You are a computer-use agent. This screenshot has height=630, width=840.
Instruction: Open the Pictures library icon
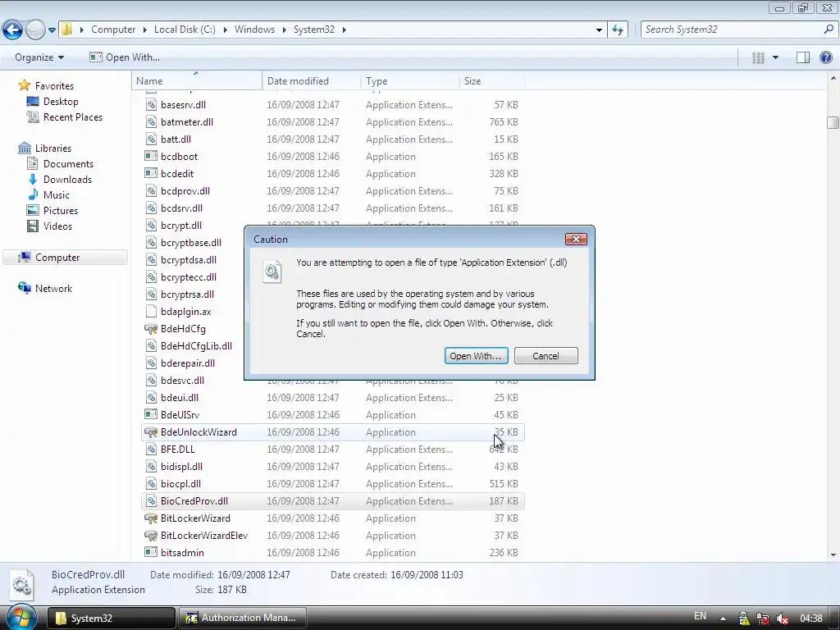click(33, 210)
